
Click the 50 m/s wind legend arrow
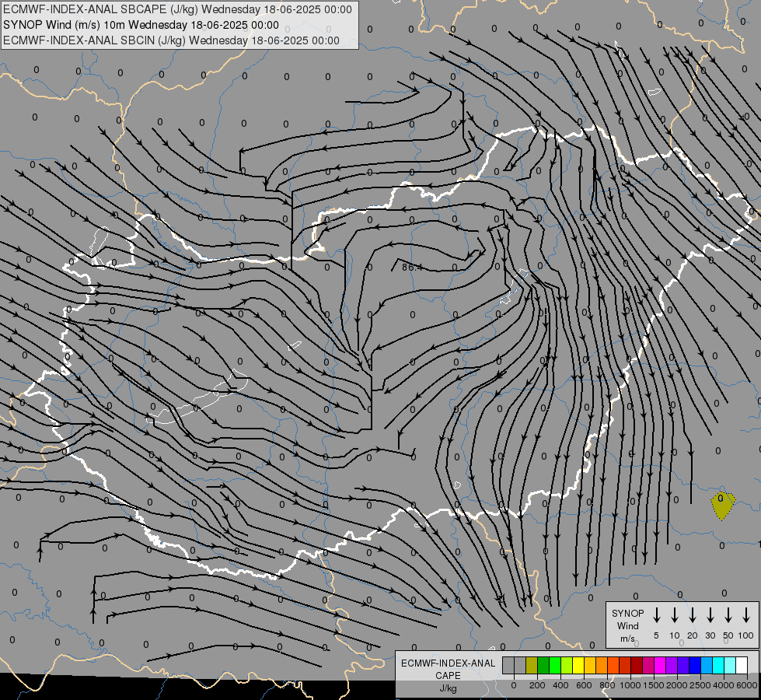(728, 615)
